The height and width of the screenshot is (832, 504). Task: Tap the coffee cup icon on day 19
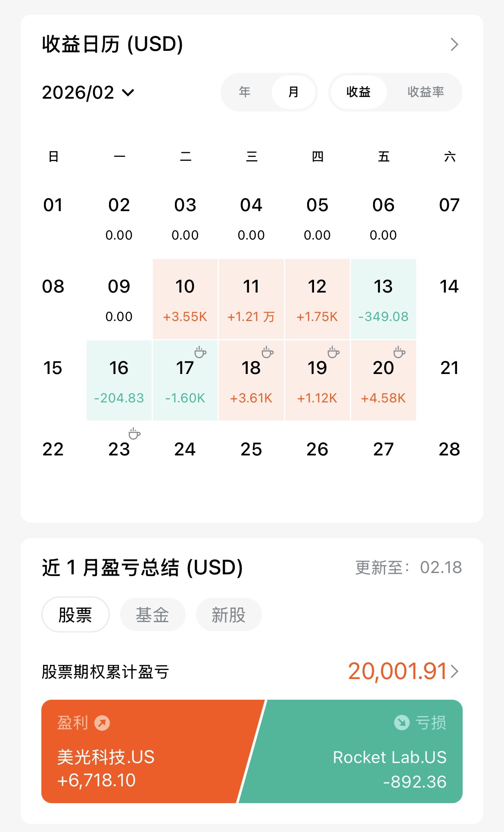[x=333, y=352]
